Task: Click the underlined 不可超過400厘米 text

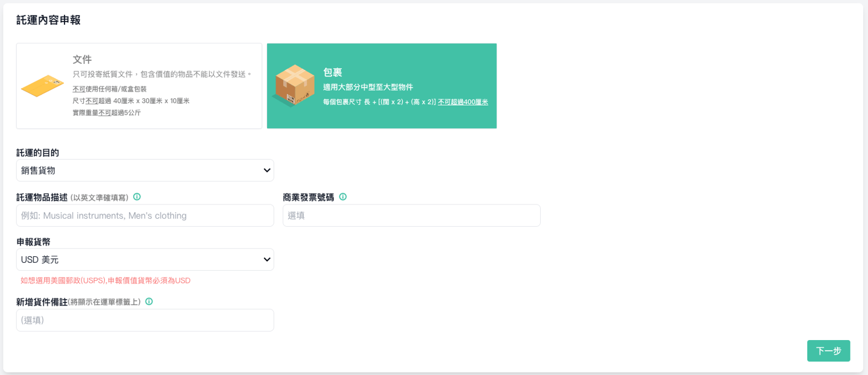Action: click(462, 102)
